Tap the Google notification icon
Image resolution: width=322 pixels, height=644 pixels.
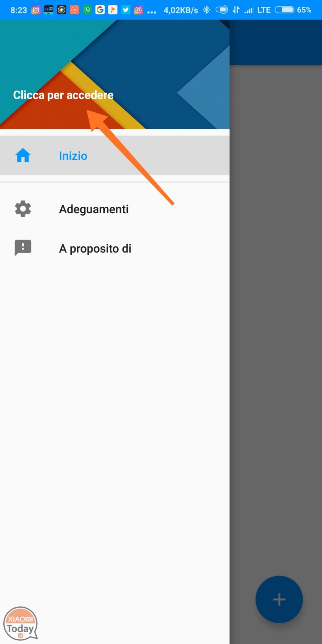click(100, 10)
